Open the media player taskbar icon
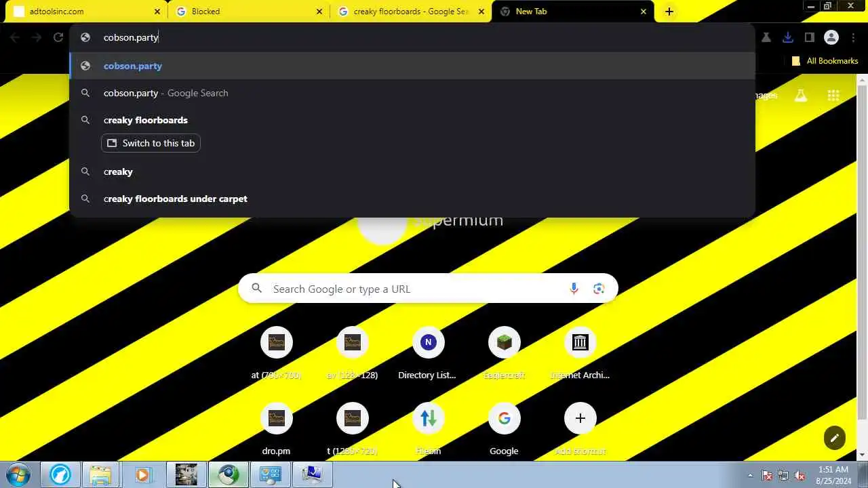This screenshot has width=868, height=488. 142,474
